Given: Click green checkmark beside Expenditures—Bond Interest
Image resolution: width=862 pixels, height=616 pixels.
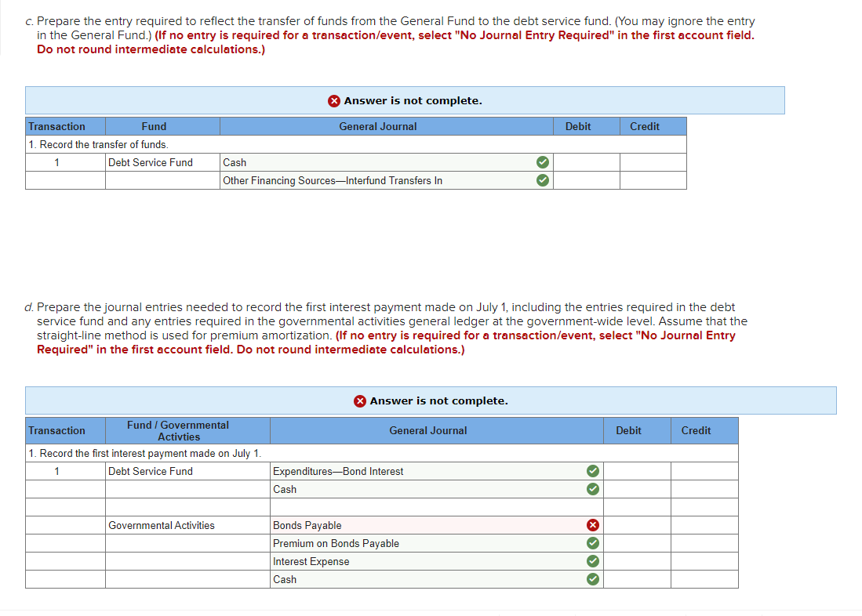Looking at the screenshot, I should pyautogui.click(x=593, y=471).
